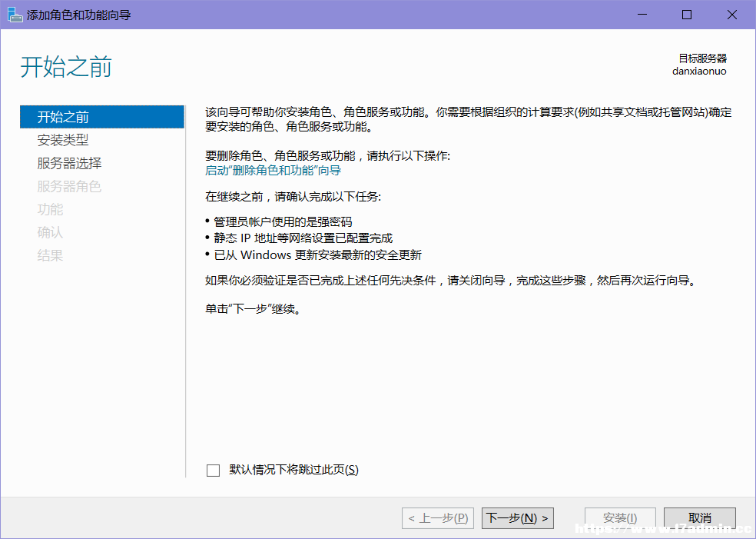
Task: Click the Windows 更新安装最新的安全更新 bullet
Action: point(318,255)
